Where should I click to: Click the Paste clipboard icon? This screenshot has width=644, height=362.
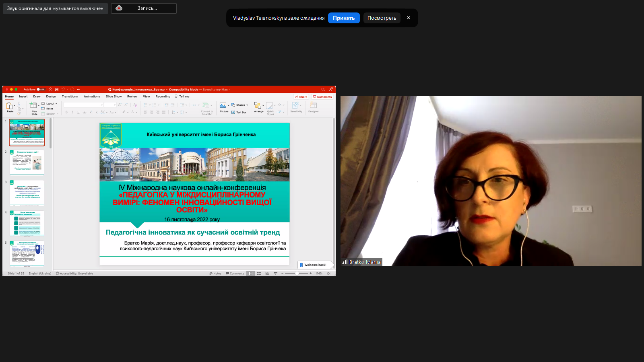pyautogui.click(x=10, y=106)
